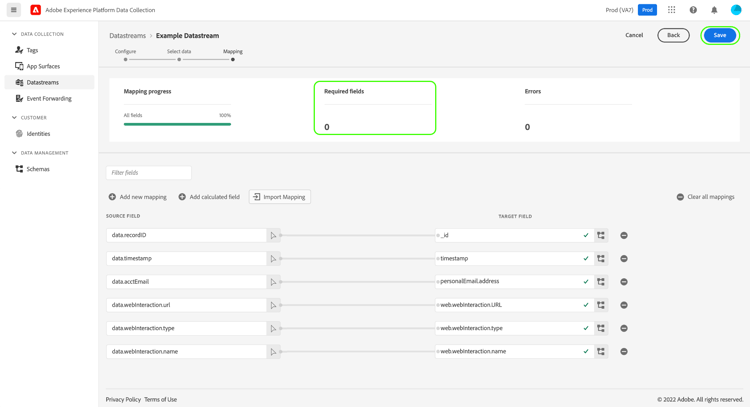
Task: Collapse the Data Management section
Action: 14,153
